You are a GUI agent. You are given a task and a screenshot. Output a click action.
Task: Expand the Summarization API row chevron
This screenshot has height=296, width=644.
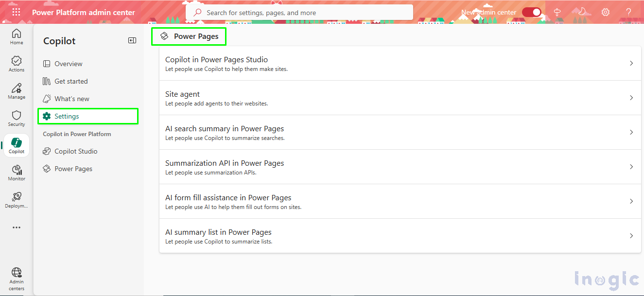pos(631,167)
